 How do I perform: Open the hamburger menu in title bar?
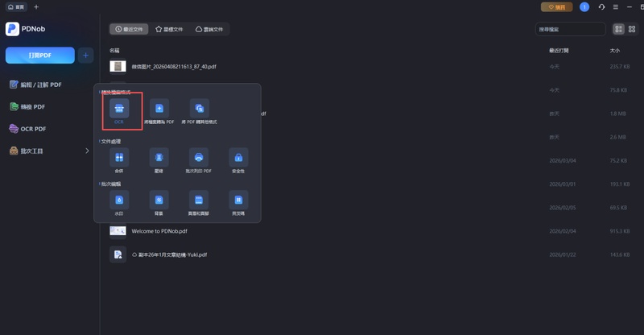(x=614, y=7)
